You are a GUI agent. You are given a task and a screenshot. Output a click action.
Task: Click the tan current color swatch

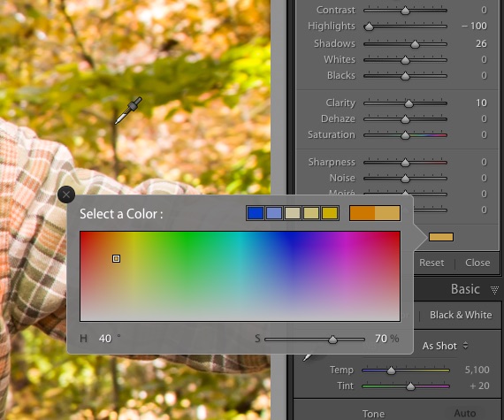pos(387,213)
